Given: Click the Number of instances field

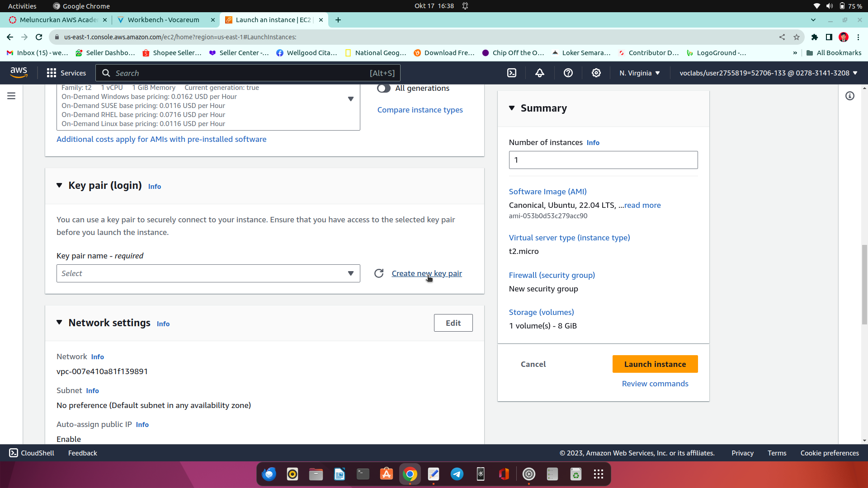Looking at the screenshot, I should [603, 160].
